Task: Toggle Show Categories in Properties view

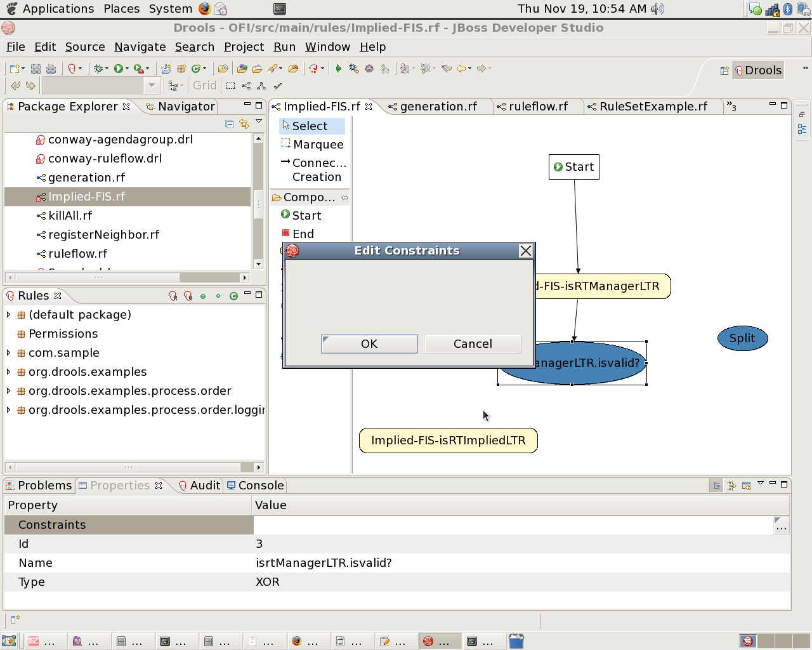Action: pyautogui.click(x=716, y=486)
